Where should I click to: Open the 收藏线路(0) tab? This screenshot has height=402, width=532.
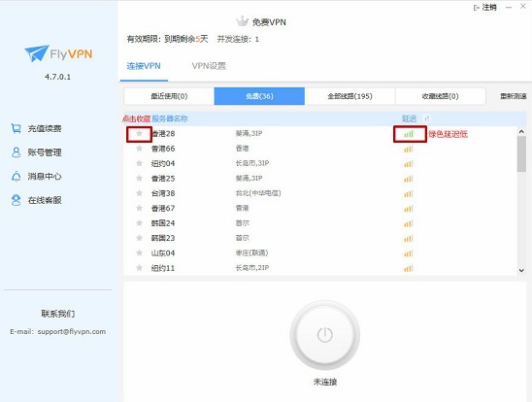click(441, 96)
